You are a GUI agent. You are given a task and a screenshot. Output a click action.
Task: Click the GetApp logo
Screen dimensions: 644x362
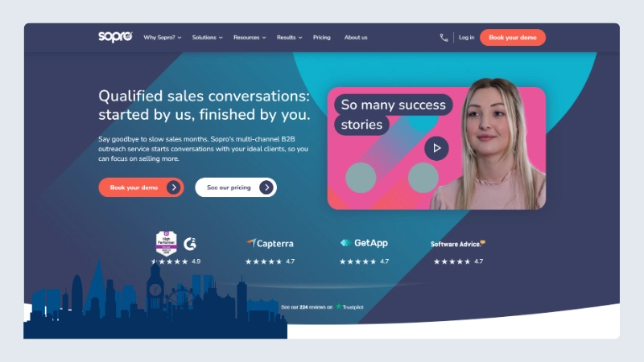364,243
